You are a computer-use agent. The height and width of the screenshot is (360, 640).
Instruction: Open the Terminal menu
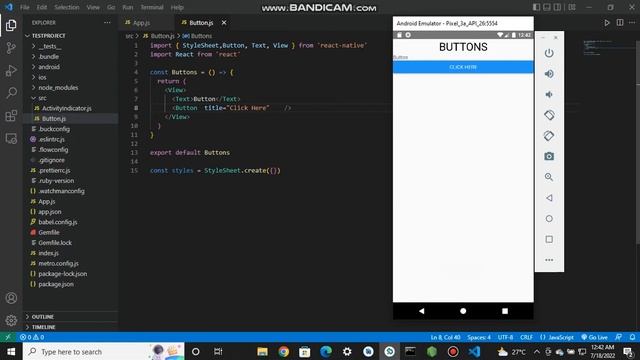(151, 7)
